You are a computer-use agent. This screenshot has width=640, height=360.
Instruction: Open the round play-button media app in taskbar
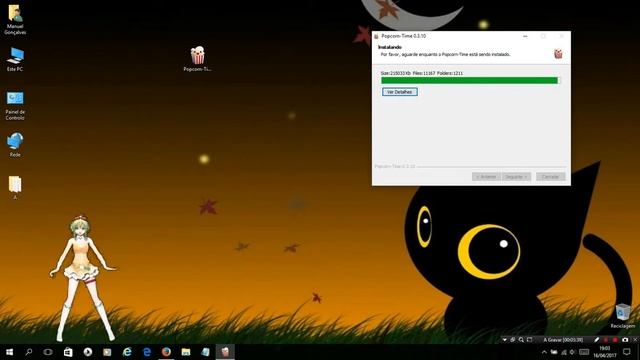pos(87,352)
